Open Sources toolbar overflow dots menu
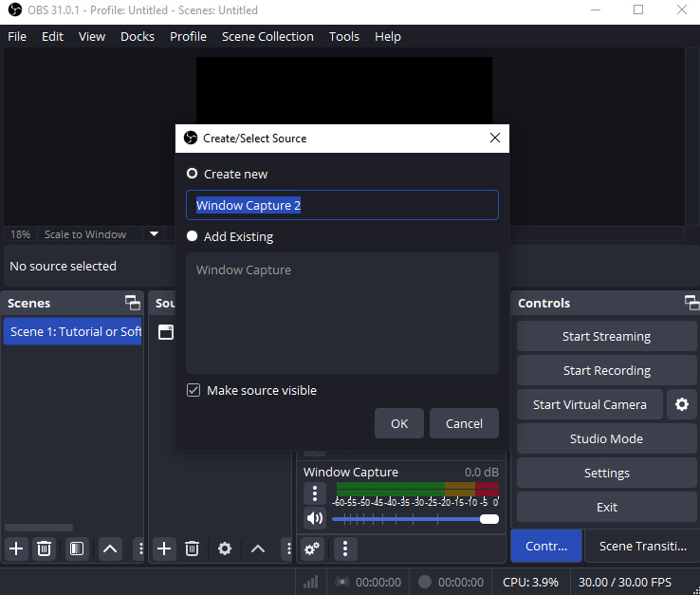This screenshot has height=595, width=700. click(288, 549)
